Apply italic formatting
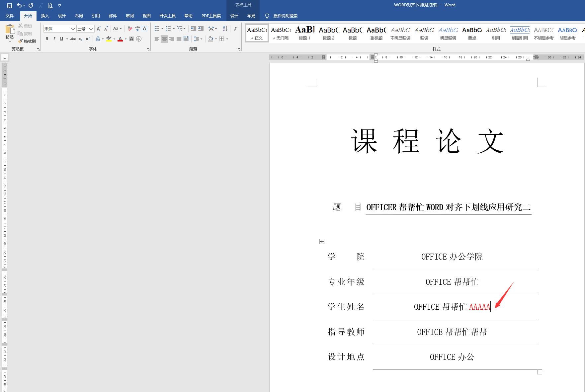 coord(54,39)
